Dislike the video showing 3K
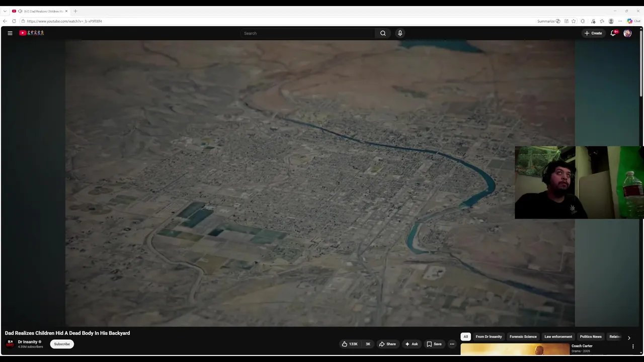Screen dimensions: 644x362 [368, 344]
